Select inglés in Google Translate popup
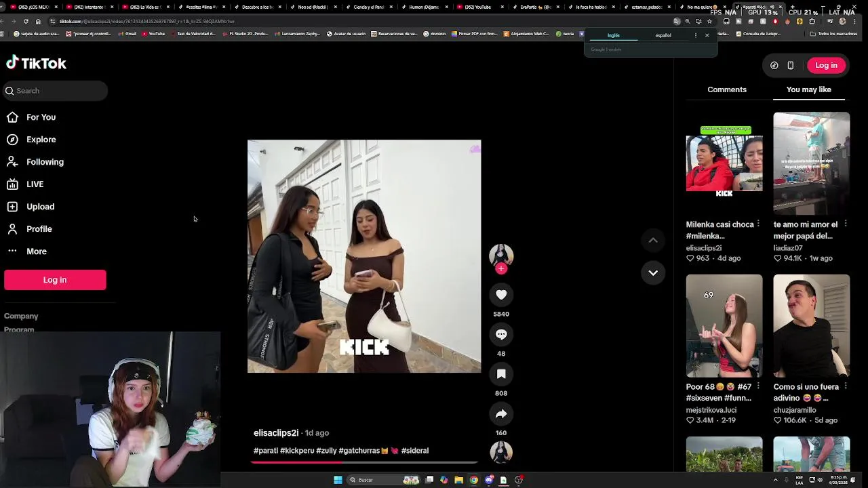The height and width of the screenshot is (488, 868). click(613, 35)
